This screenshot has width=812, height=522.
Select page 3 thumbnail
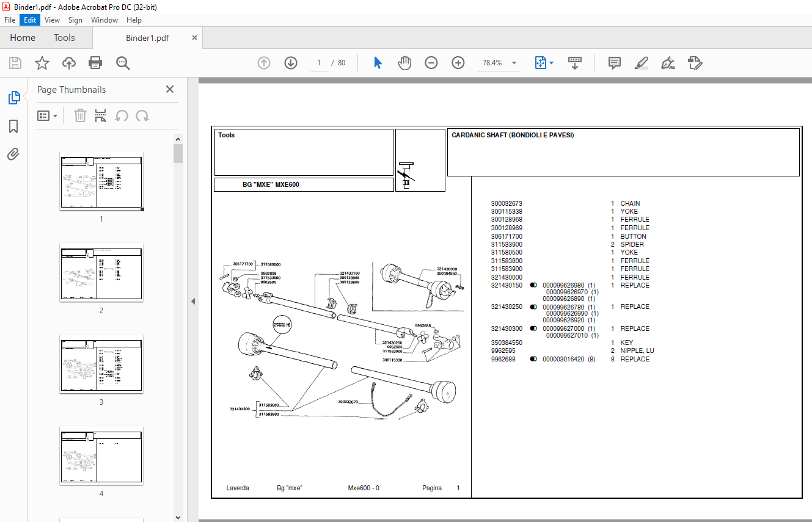pyautogui.click(x=101, y=364)
